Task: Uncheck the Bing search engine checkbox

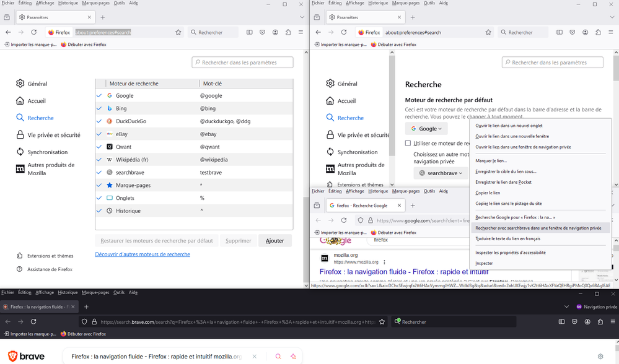Action: click(99, 108)
